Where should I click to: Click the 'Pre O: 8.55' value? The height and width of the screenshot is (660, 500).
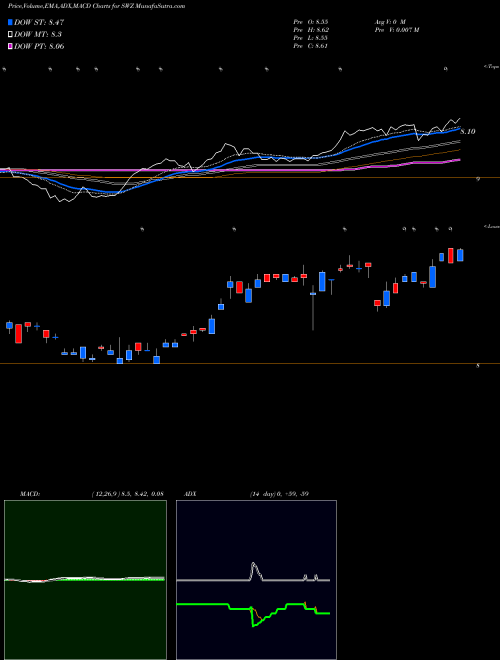pyautogui.click(x=311, y=21)
